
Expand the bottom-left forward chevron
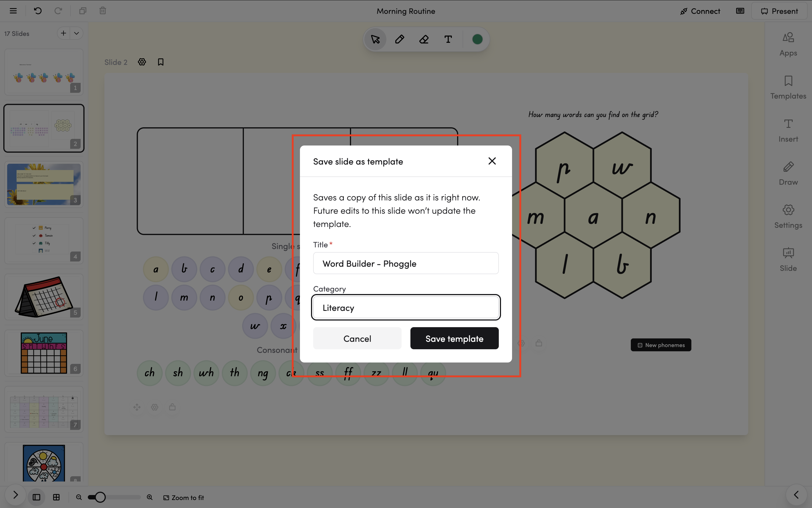point(15,494)
